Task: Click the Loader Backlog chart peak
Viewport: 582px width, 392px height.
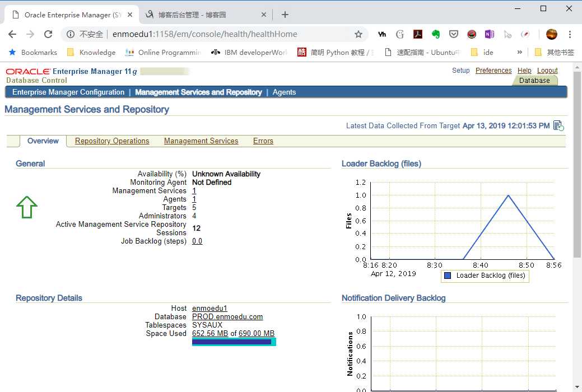Action: (x=508, y=195)
